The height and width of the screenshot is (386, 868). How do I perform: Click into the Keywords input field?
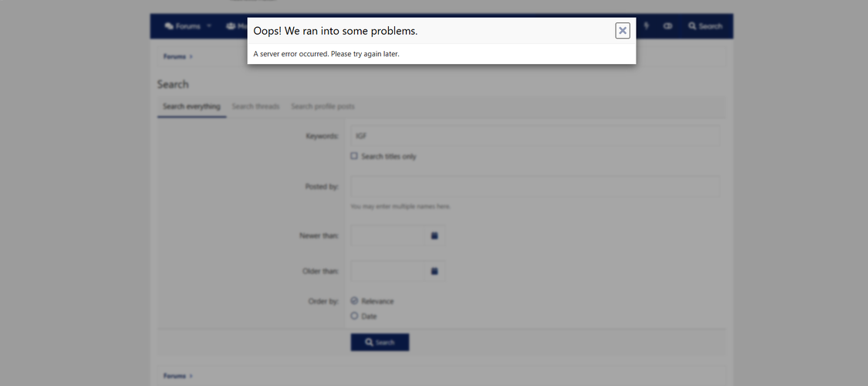[x=535, y=136]
